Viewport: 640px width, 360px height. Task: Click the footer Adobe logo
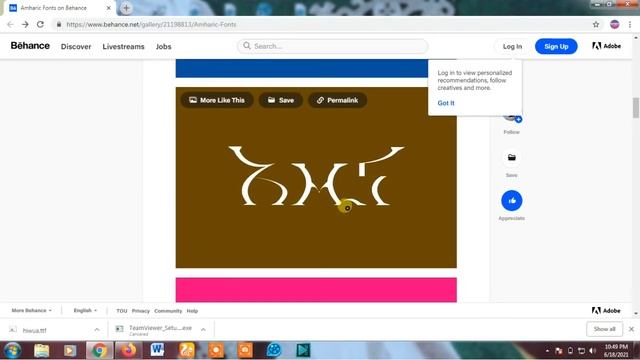point(606,311)
